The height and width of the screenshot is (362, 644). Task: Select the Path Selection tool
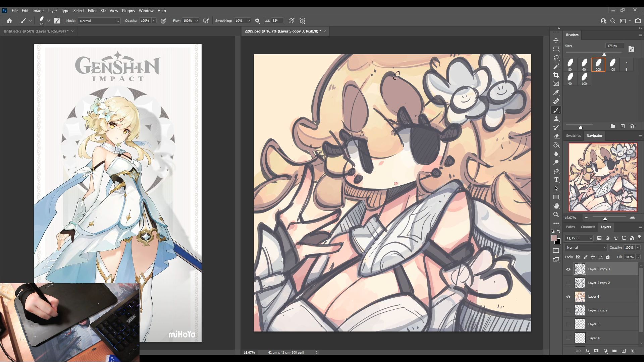556,188
